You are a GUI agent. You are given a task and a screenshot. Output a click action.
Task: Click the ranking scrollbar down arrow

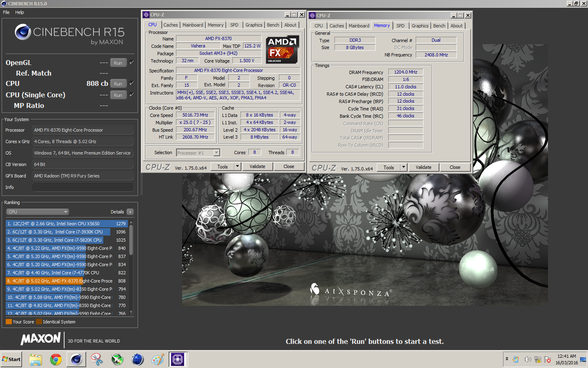pyautogui.click(x=131, y=312)
